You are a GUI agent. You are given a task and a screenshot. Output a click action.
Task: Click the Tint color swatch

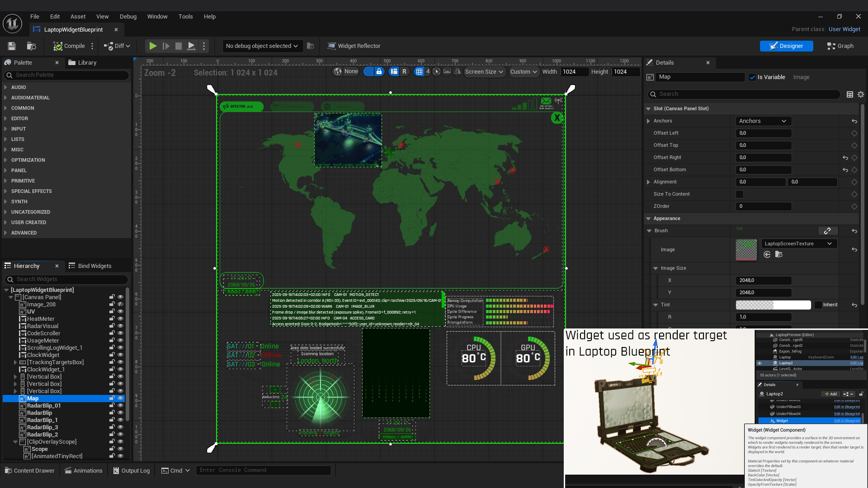click(x=773, y=305)
